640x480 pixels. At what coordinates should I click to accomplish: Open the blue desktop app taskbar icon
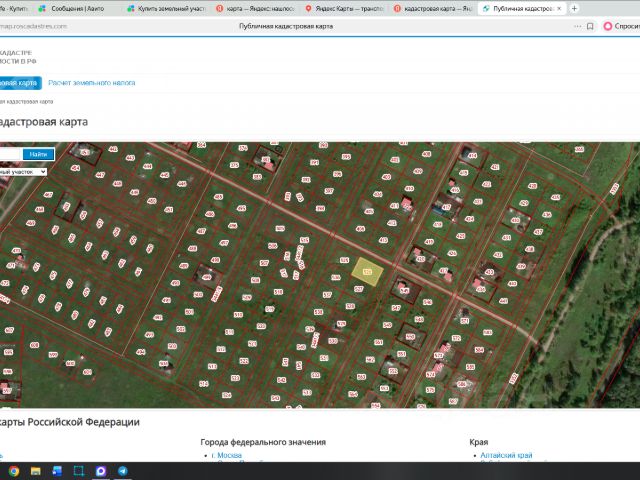point(57,471)
